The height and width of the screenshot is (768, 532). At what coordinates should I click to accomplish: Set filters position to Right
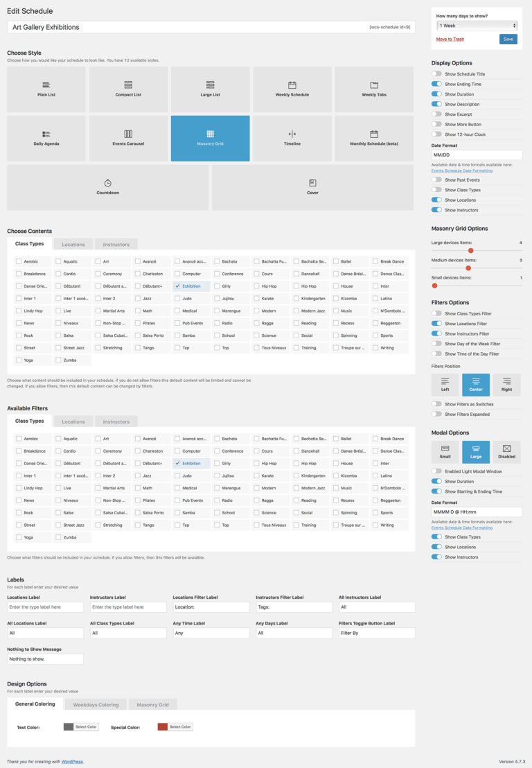coord(506,385)
